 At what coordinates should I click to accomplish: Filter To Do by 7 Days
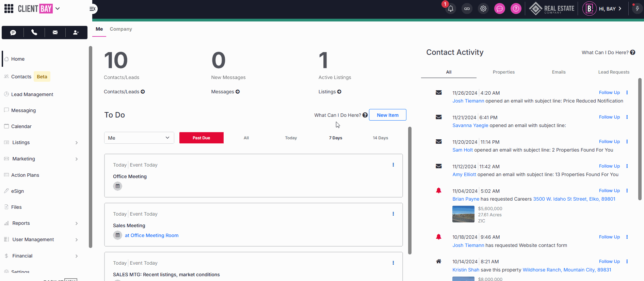click(x=336, y=138)
